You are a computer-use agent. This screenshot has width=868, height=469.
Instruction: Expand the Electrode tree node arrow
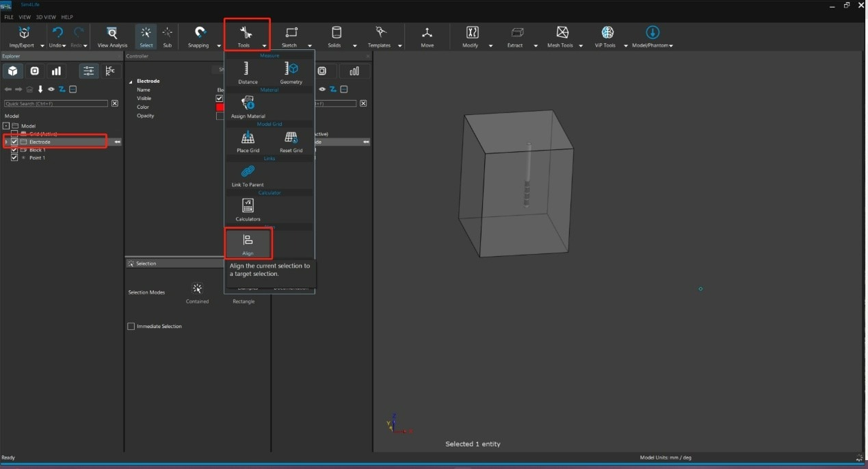point(6,142)
